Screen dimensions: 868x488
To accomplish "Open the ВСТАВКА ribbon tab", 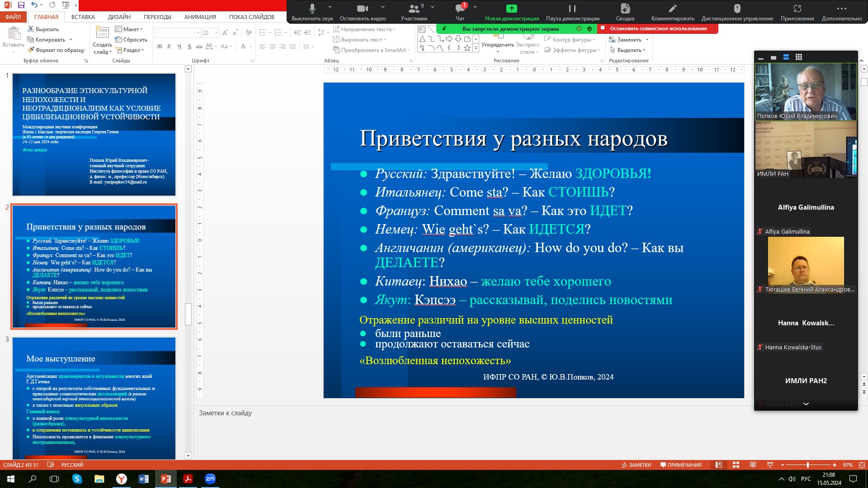I will point(83,17).
